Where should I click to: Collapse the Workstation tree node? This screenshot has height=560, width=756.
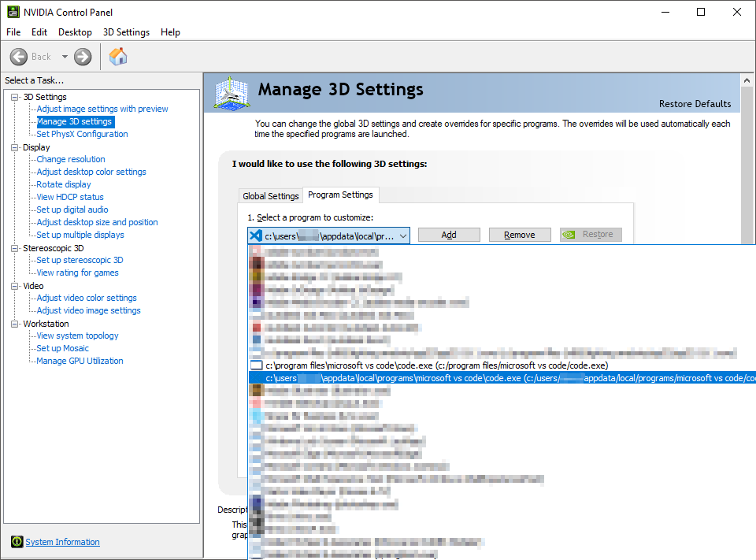[15, 324]
